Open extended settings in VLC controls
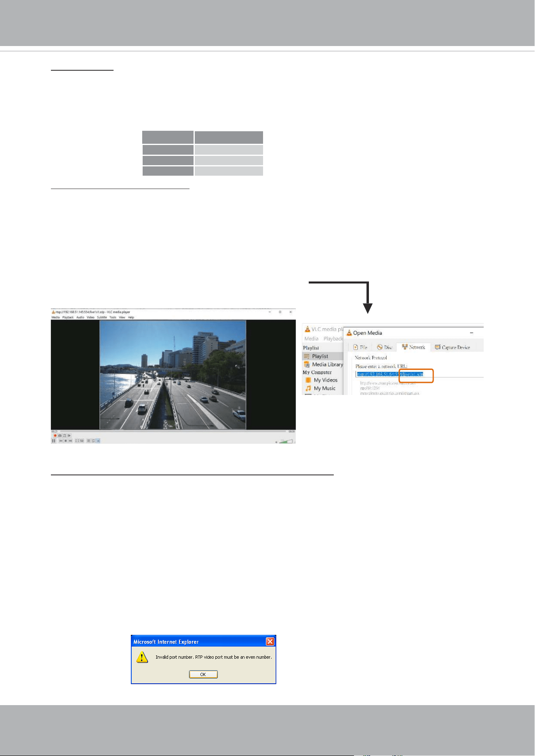The width and height of the screenshot is (535, 756). [82, 441]
